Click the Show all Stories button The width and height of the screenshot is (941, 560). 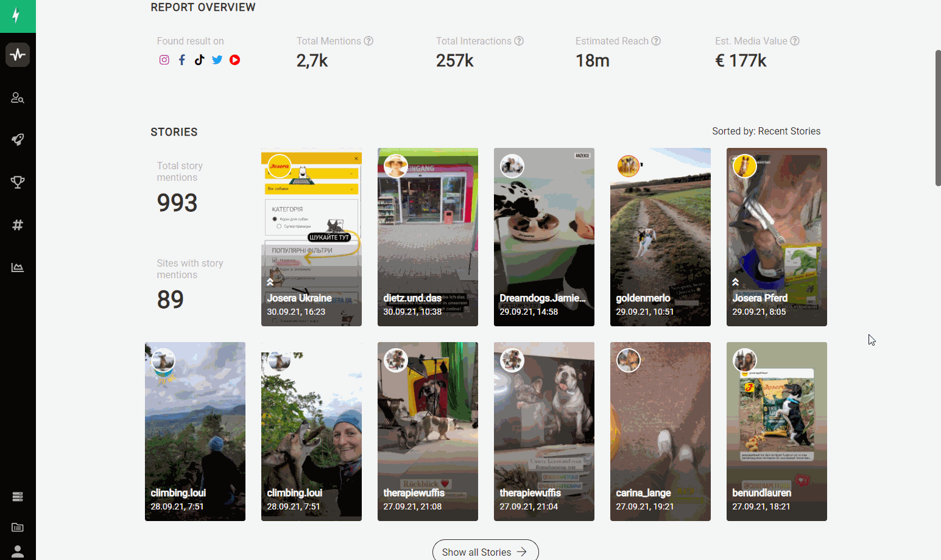tap(485, 551)
